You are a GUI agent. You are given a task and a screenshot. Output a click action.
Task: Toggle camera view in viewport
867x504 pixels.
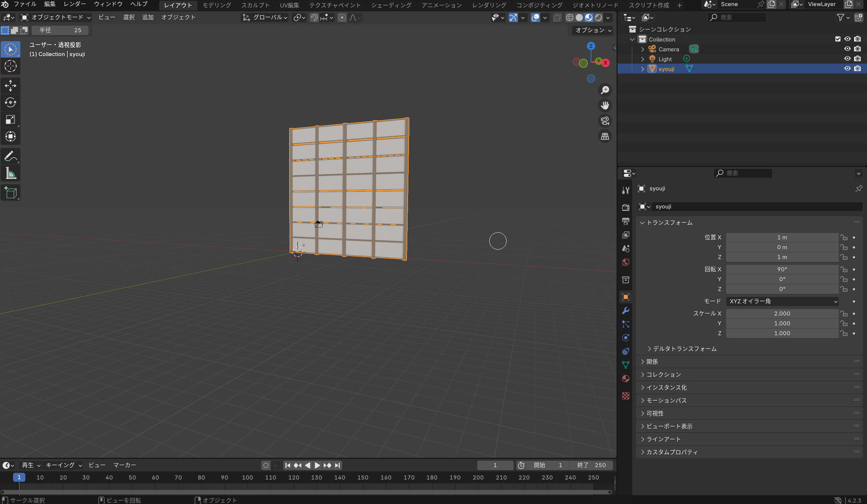[605, 121]
